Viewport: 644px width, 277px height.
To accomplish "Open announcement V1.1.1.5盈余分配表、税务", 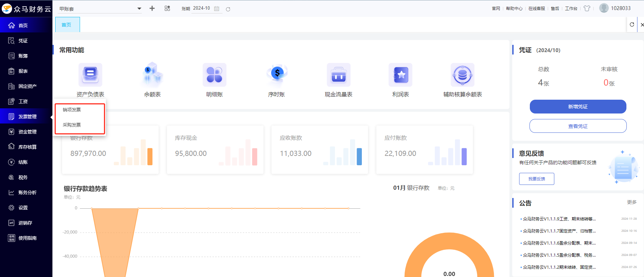I will pos(559,255).
